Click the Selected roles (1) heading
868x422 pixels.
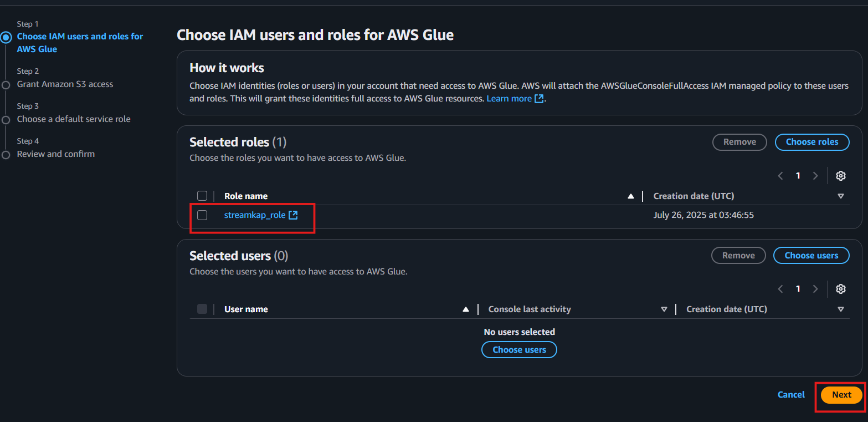238,143
